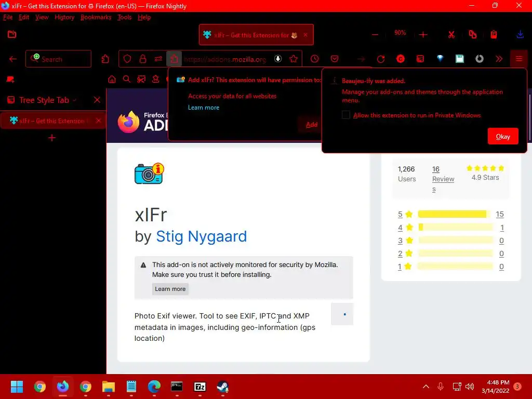Click the zoom in plus button
The width and height of the screenshot is (532, 399).
[x=423, y=35]
